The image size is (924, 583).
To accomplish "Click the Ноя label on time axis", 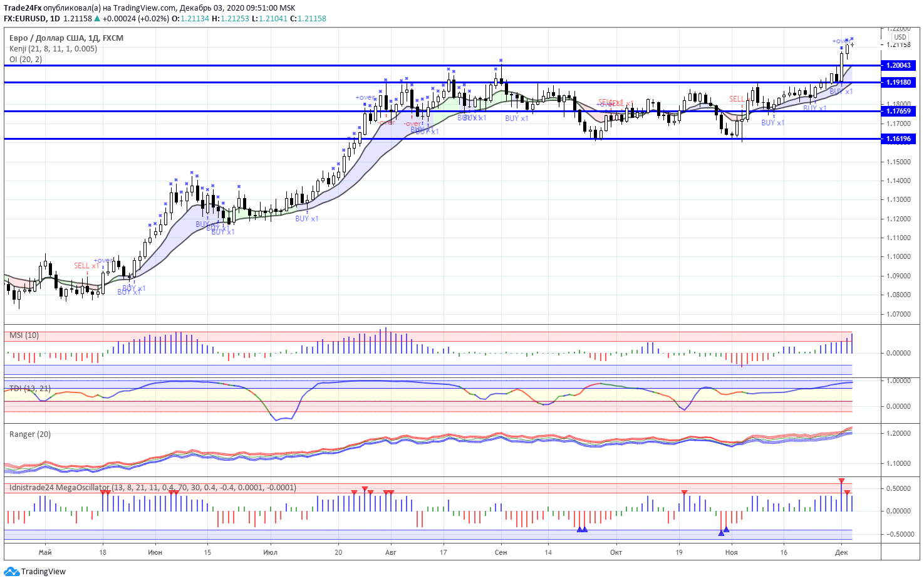I will 732,553.
